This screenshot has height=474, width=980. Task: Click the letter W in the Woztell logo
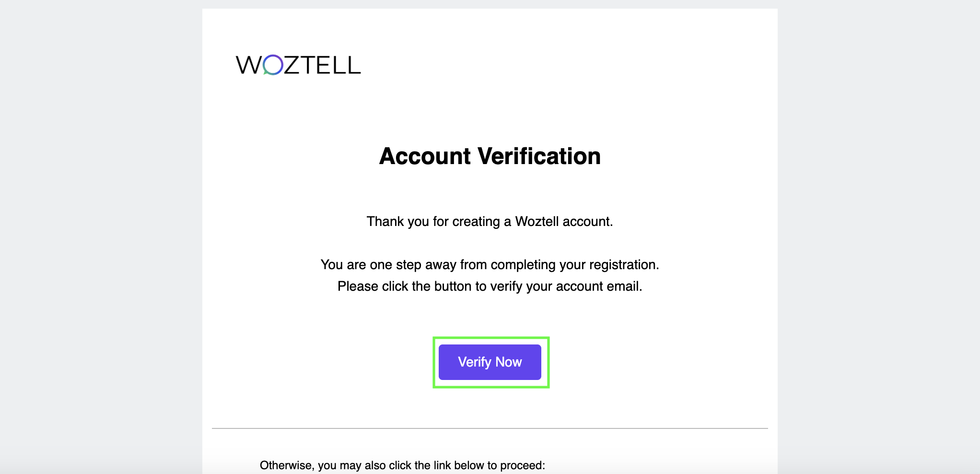point(249,65)
